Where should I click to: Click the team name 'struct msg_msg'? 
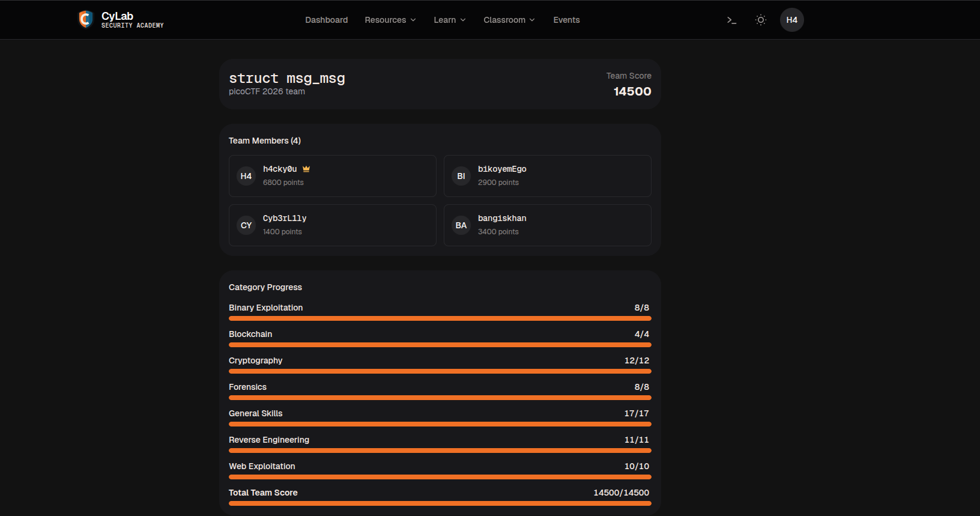click(x=287, y=78)
